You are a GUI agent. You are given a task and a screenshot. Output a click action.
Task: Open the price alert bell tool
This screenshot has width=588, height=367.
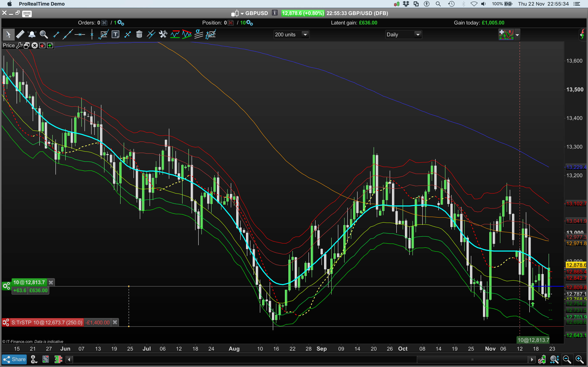[32, 34]
